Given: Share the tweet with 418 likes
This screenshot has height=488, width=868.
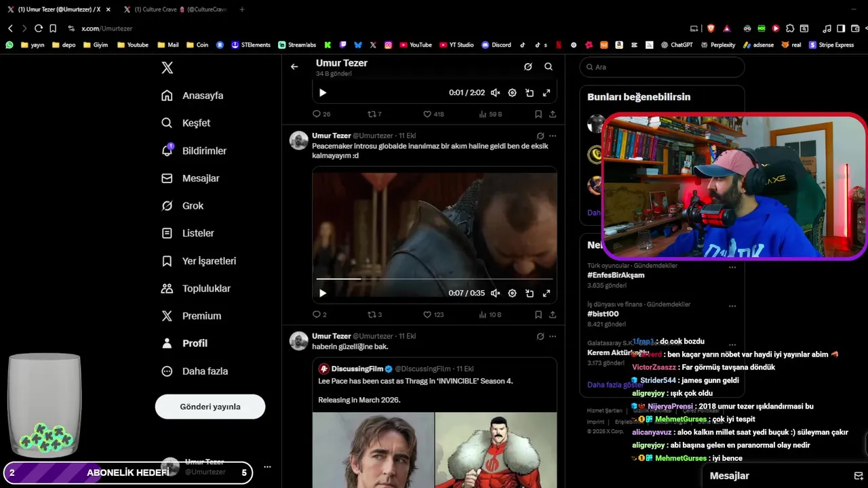Looking at the screenshot, I should click(553, 114).
